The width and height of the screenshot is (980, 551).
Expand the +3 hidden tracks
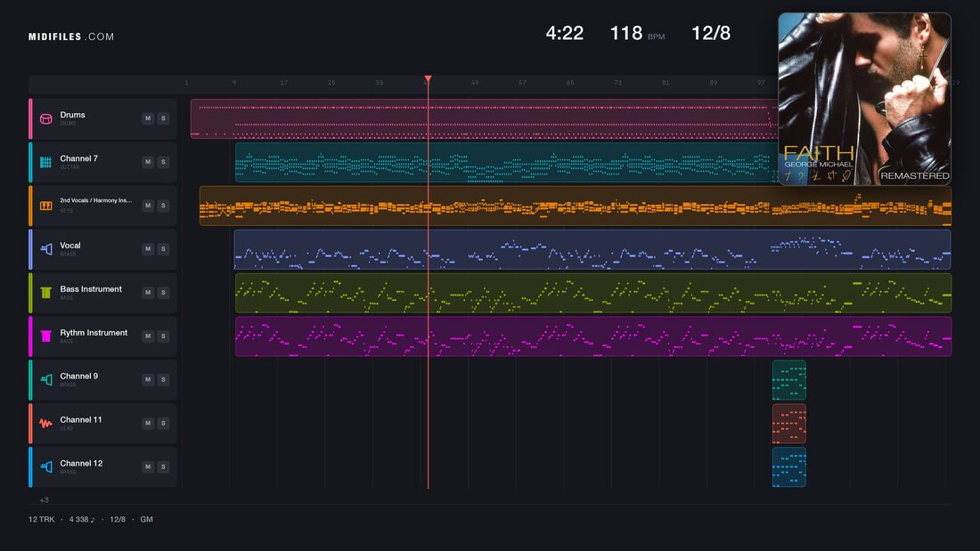[x=44, y=499]
